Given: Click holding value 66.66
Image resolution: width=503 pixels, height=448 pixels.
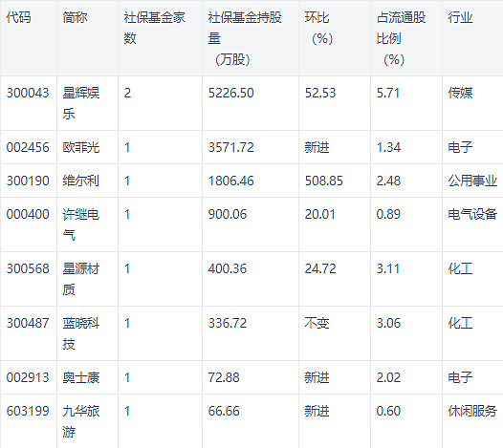Looking at the screenshot, I should point(224,411).
